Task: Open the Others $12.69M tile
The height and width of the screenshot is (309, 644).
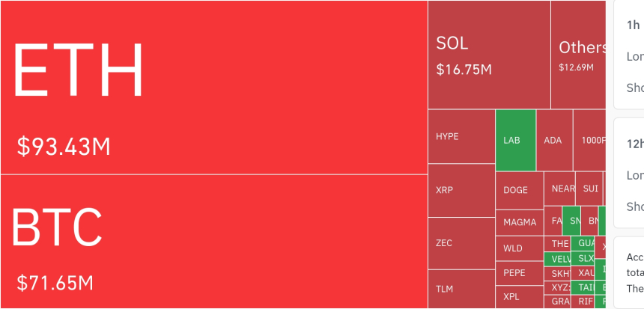Action: pos(578,55)
